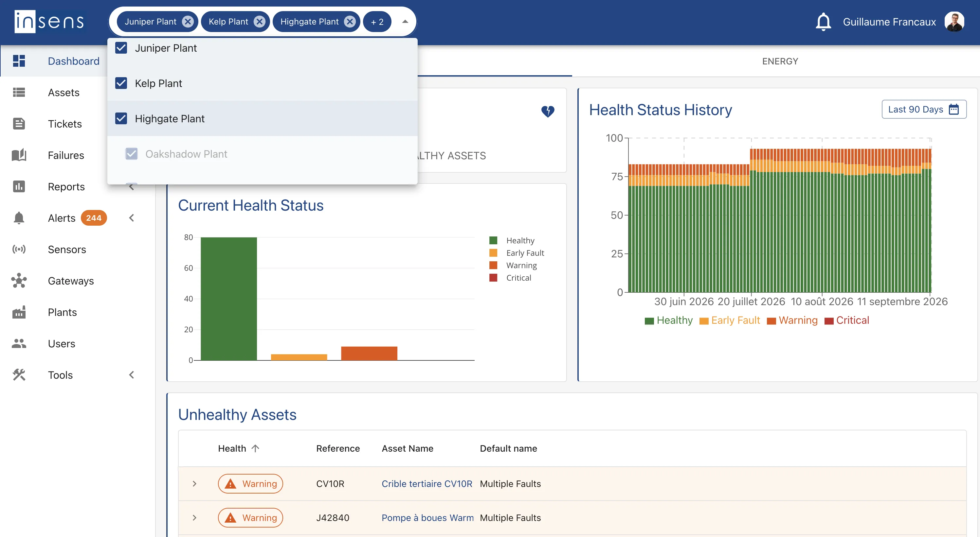Open the Crible tertiaire CV10R asset link
The width and height of the screenshot is (980, 537).
click(x=427, y=483)
